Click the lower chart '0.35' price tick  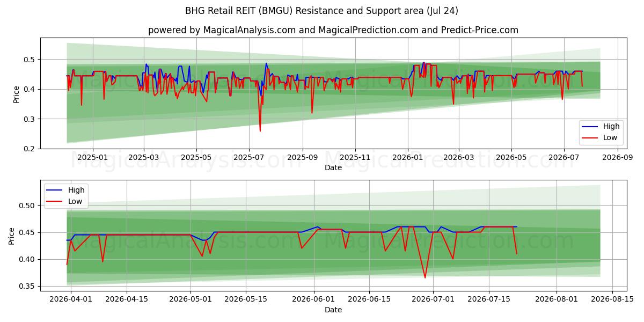(28, 287)
